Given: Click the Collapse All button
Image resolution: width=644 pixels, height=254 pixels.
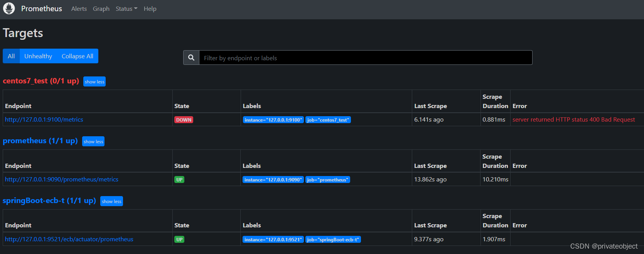Looking at the screenshot, I should click(x=78, y=56).
